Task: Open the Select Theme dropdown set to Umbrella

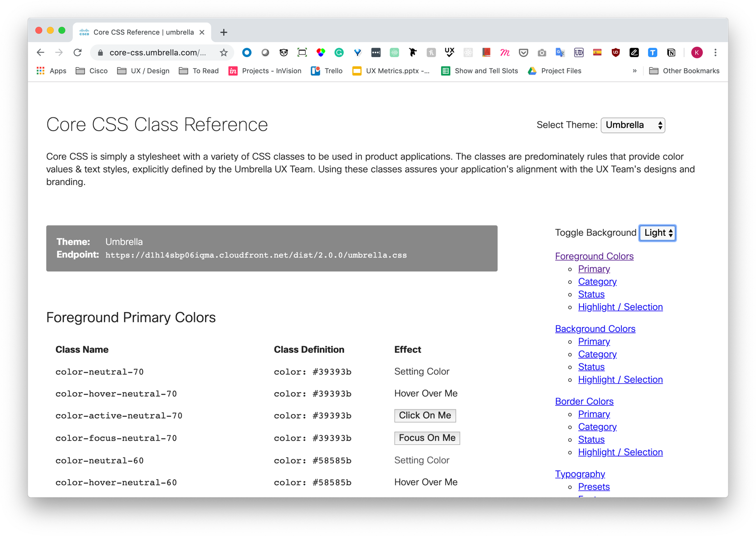Action: pos(633,125)
